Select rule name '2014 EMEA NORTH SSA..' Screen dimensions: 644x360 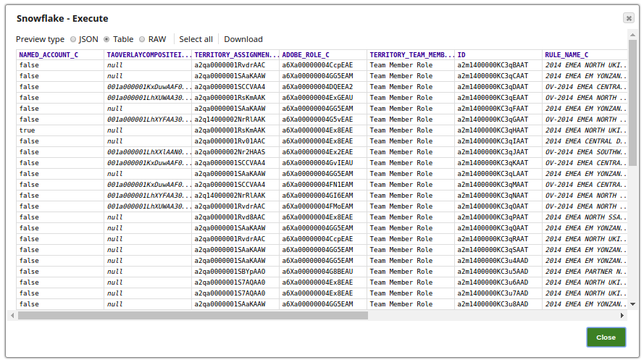585,217
